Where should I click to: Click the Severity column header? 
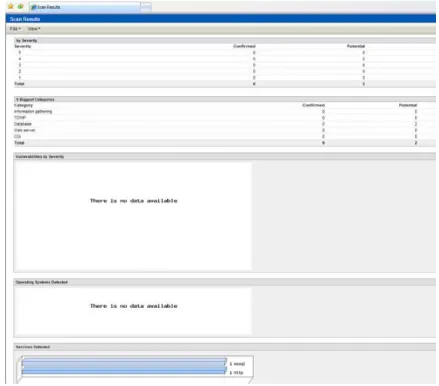point(23,46)
